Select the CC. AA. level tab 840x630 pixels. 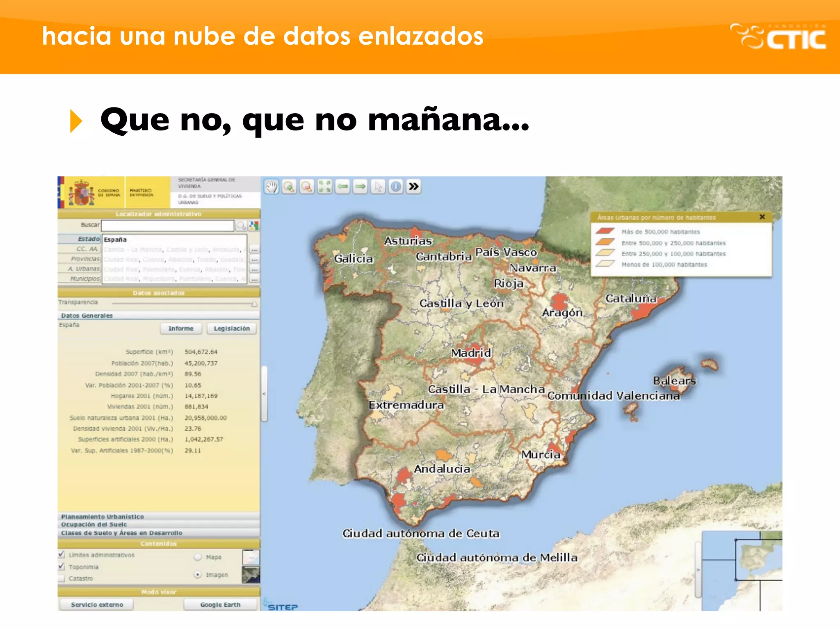pyautogui.click(x=80, y=249)
